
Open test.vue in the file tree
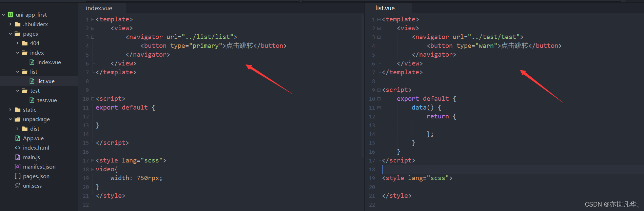click(47, 100)
